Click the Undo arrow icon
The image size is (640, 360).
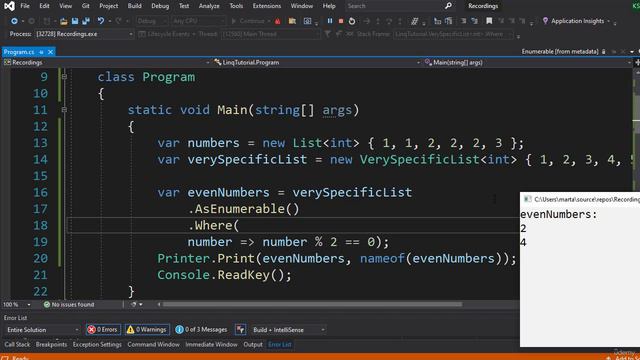tap(100, 21)
